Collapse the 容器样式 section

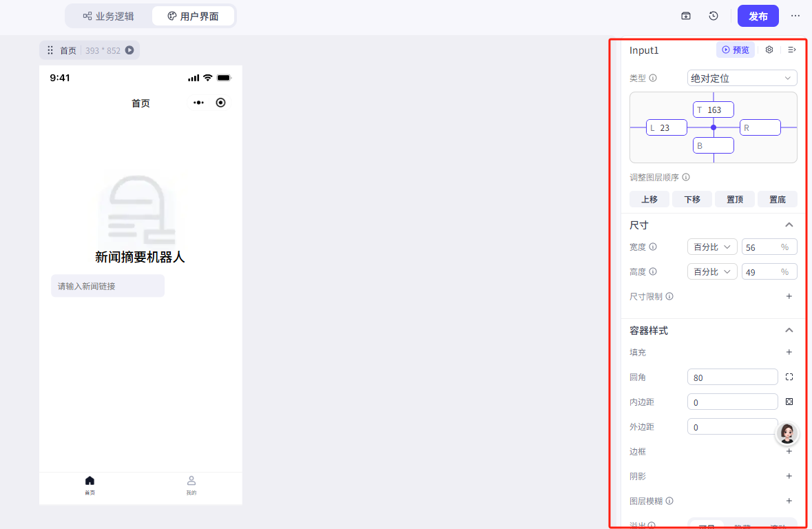tap(789, 330)
